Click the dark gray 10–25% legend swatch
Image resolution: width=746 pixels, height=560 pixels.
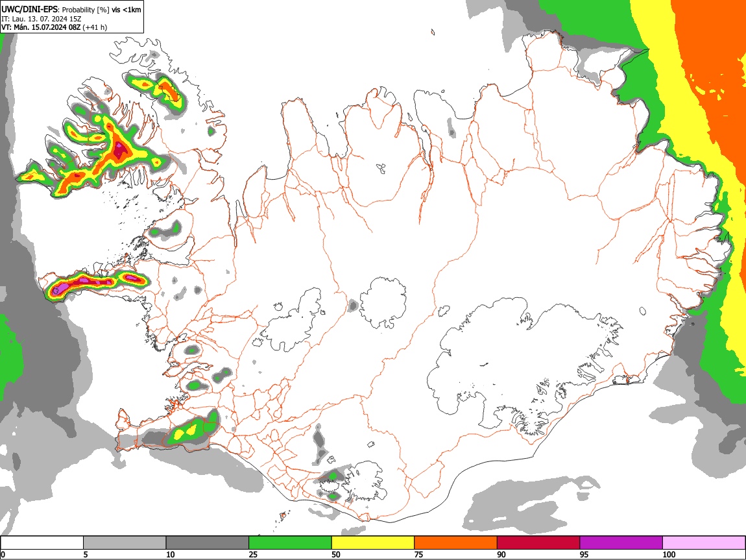point(208,543)
